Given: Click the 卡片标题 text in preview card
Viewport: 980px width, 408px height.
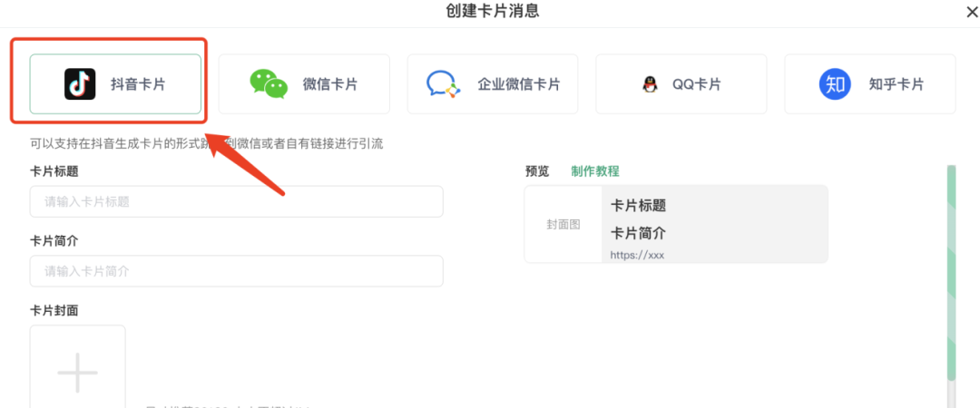Looking at the screenshot, I should pos(639,206).
